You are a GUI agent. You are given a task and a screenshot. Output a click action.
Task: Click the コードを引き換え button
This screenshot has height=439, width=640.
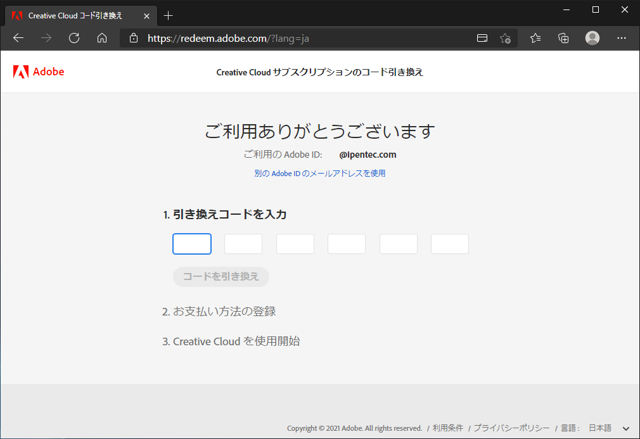221,277
